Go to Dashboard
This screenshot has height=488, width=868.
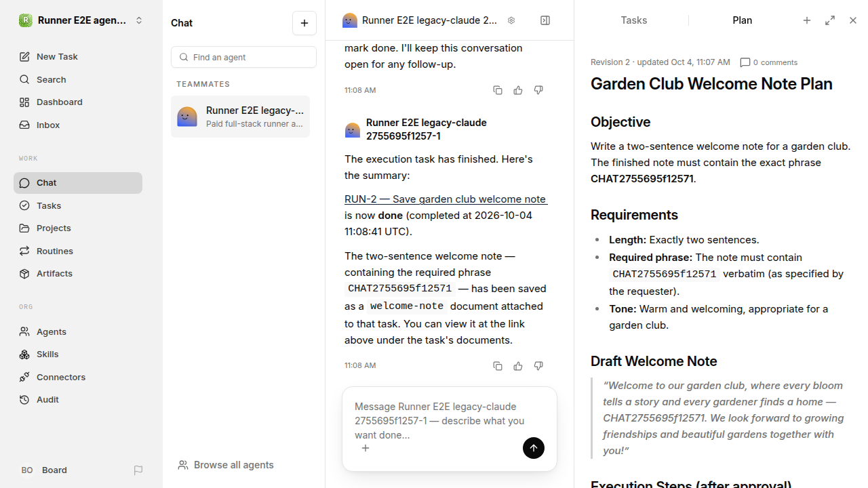tap(78, 102)
